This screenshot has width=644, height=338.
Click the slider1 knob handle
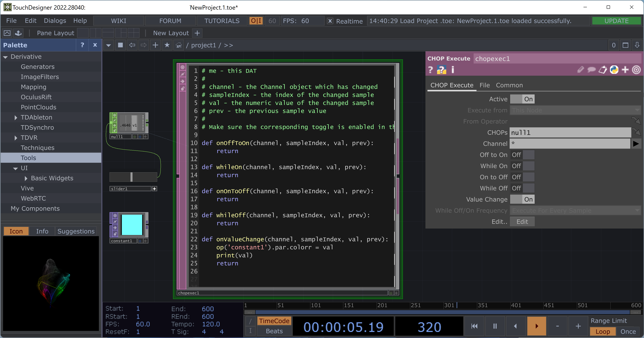[x=132, y=177]
